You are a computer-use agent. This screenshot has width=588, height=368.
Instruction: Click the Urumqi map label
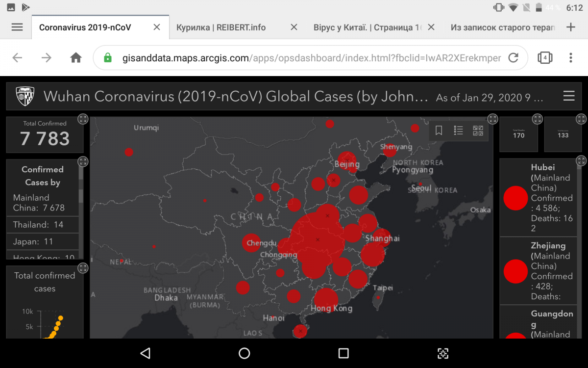point(146,128)
